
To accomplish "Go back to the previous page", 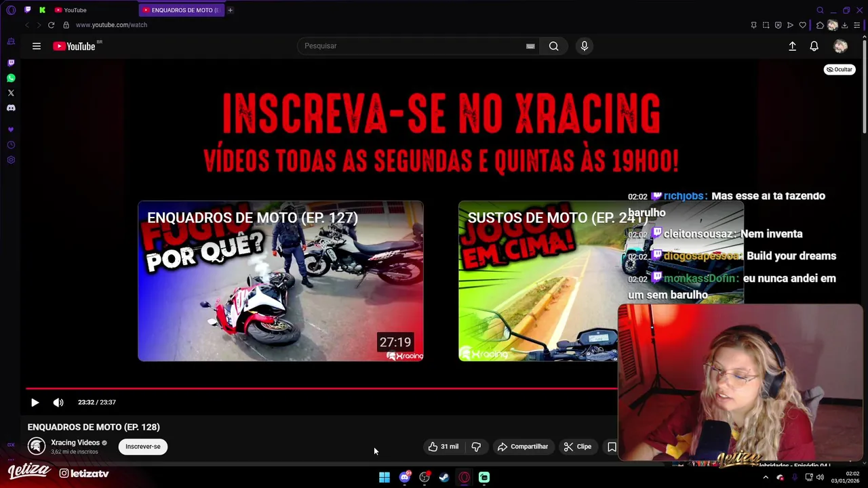I will click(27, 25).
